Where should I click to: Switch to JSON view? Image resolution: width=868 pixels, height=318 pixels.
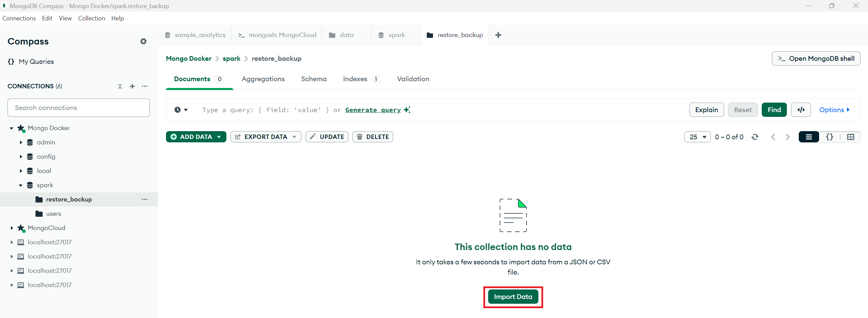pyautogui.click(x=829, y=137)
